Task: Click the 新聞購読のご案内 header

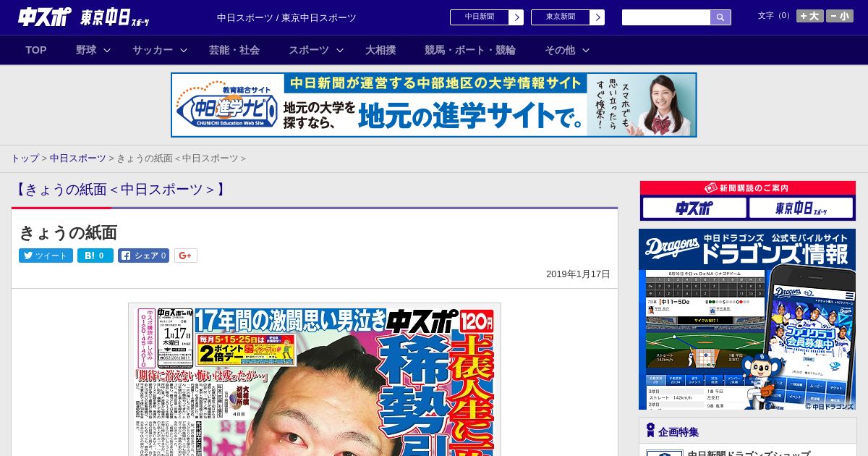Action: [x=747, y=188]
